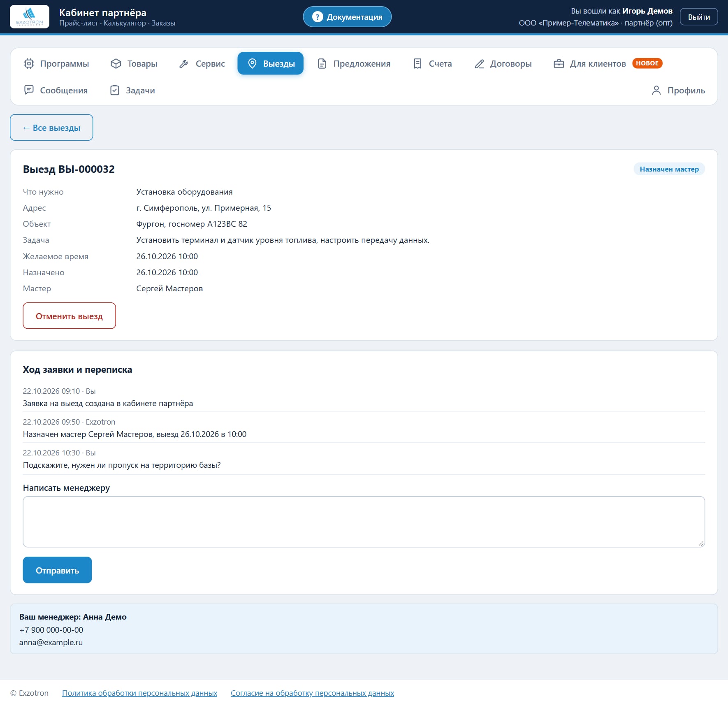Open the Договоры section
Screen dimensions: 728x706
pyautogui.click(x=503, y=63)
